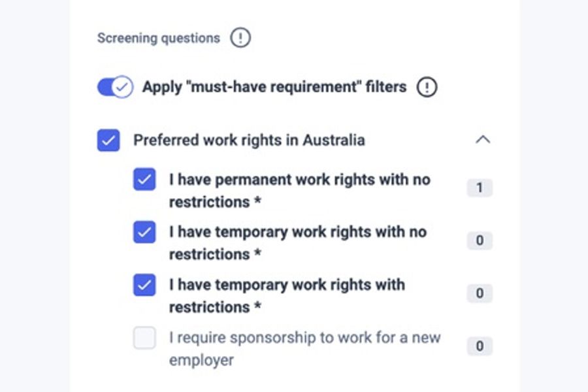This screenshot has height=392, width=588.
Task: Deselect temporary work rights with restrictions checkbox
Action: [x=144, y=285]
